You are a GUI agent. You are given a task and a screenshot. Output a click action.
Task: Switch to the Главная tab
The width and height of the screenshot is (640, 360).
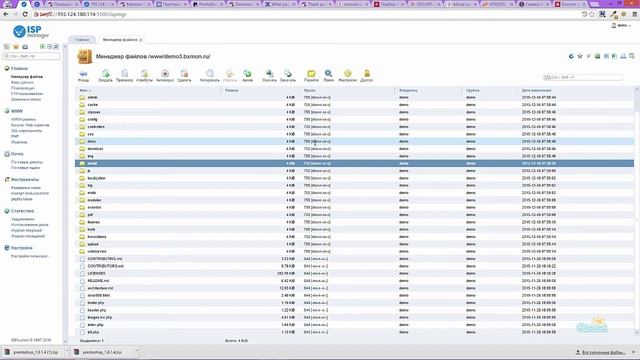tap(82, 40)
